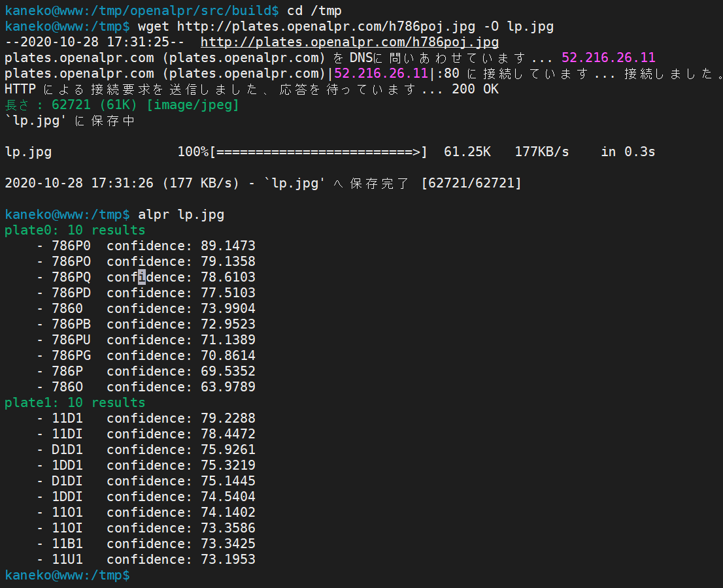Click the confidence value 73.9904
Viewport: 723px width, 588px height.
(x=227, y=309)
